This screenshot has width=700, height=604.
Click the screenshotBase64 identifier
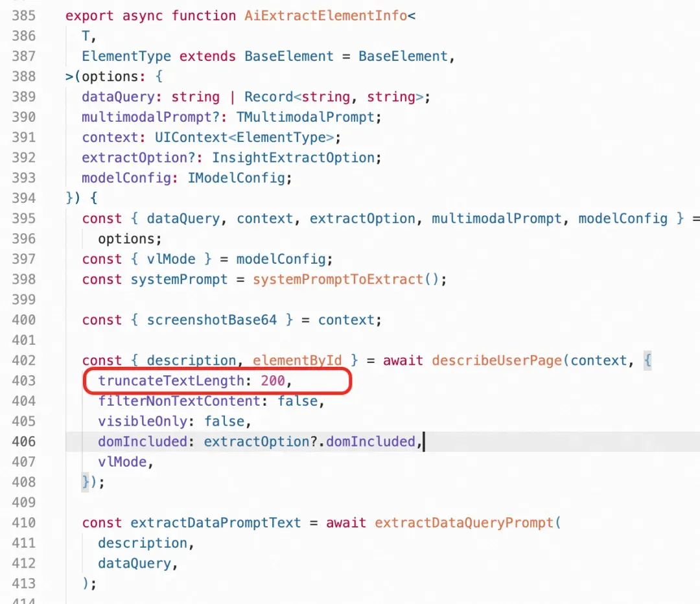[211, 320]
